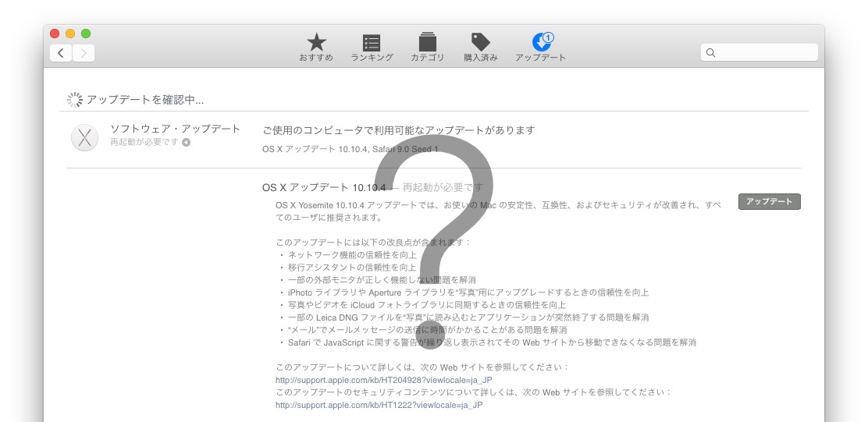Close the App Store window (red button)
The image size is (868, 422).
click(55, 34)
